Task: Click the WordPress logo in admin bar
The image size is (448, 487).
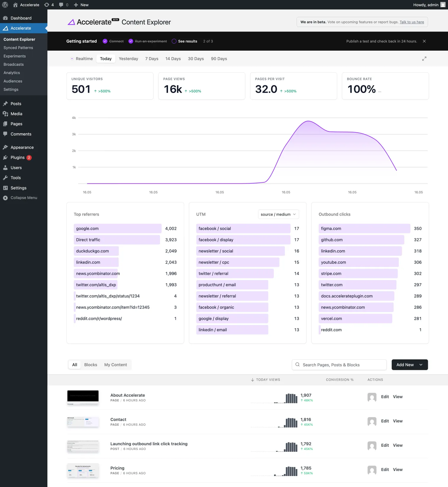Action: click(x=5, y=5)
